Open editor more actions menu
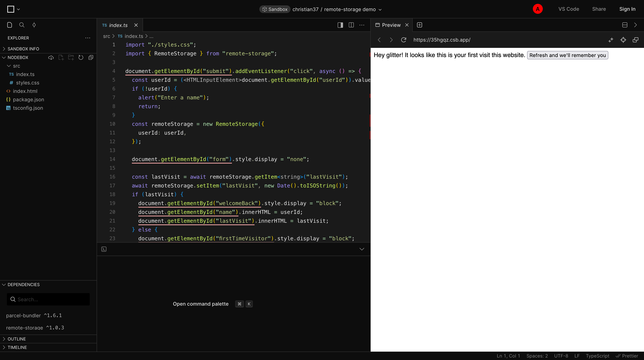 [x=362, y=25]
